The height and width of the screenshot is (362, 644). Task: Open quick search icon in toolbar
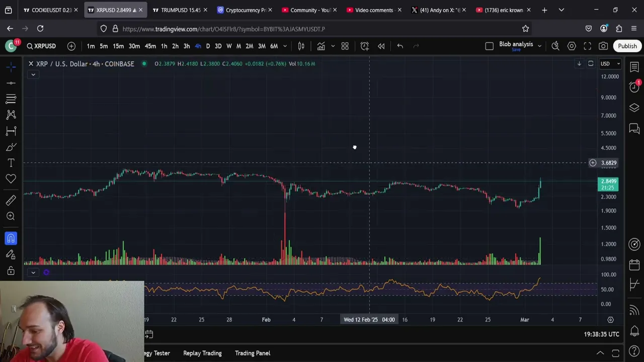(x=555, y=46)
